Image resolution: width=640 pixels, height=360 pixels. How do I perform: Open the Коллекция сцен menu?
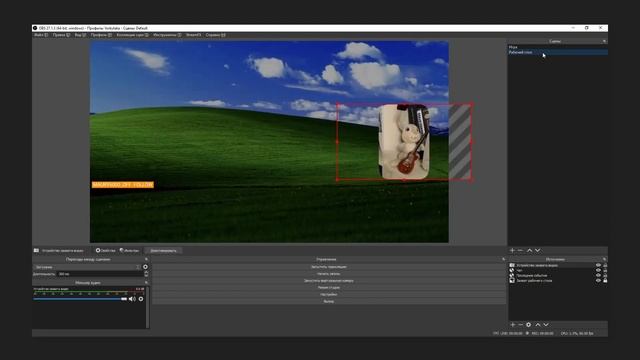point(133,35)
